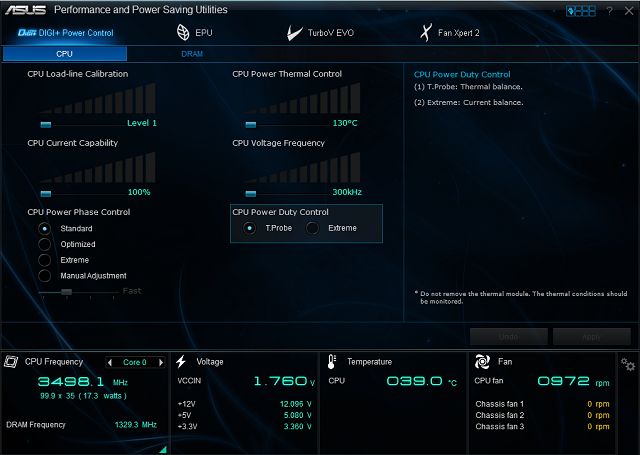This screenshot has width=640, height=455.
Task: Switch to next CPU core with right arrow
Action: (161, 362)
